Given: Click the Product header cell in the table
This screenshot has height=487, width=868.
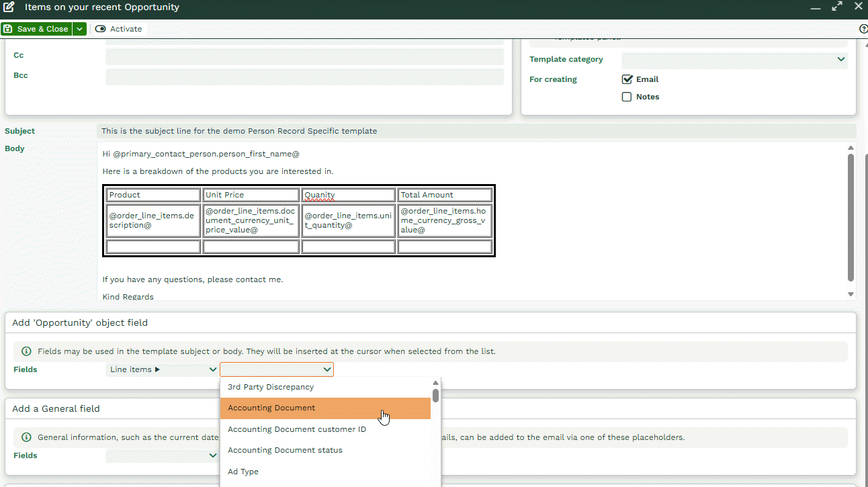Looking at the screenshot, I should point(154,195).
